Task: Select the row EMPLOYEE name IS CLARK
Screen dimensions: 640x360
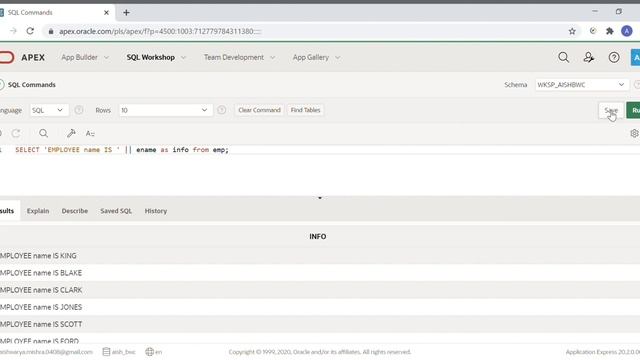Action: pyautogui.click(x=320, y=290)
